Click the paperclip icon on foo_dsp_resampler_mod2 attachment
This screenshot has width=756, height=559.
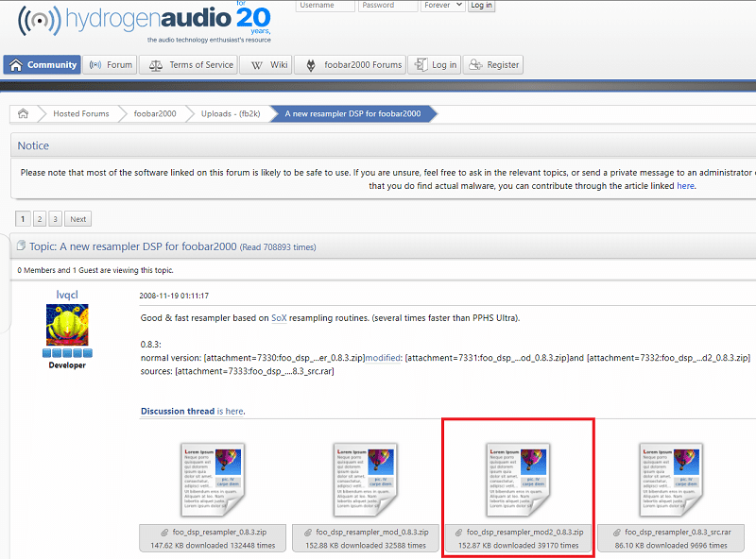(459, 531)
